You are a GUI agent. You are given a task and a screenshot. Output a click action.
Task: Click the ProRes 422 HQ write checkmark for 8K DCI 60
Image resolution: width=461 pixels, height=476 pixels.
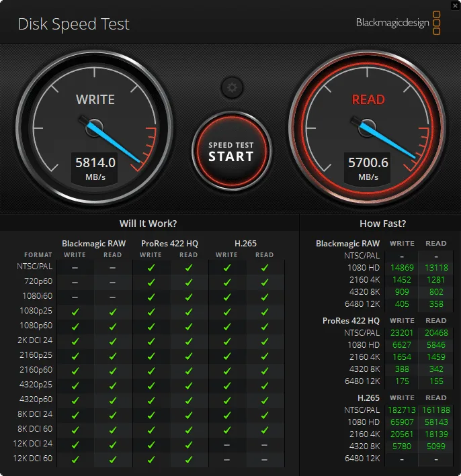[151, 430]
